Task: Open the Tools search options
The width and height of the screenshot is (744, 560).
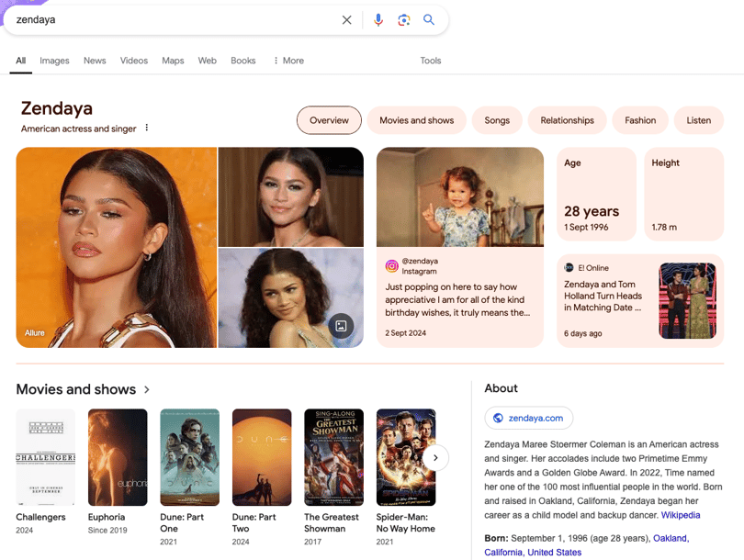Action: click(x=431, y=61)
